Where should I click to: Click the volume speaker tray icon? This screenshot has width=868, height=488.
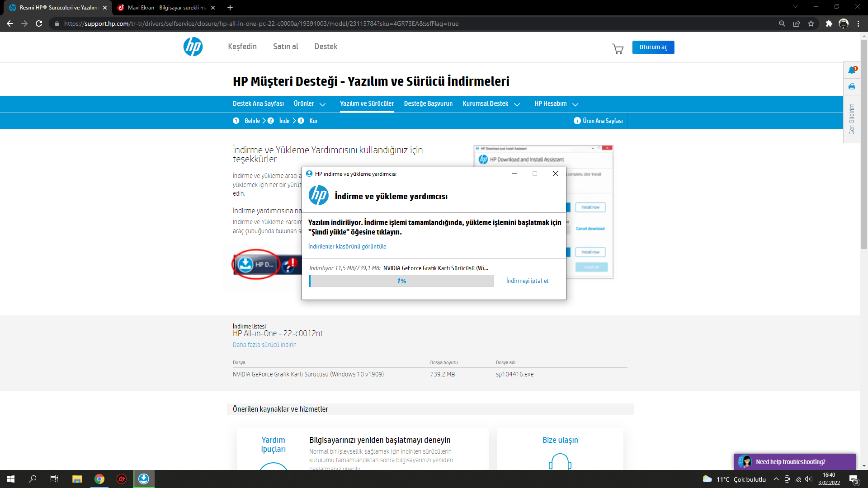pyautogui.click(x=809, y=479)
